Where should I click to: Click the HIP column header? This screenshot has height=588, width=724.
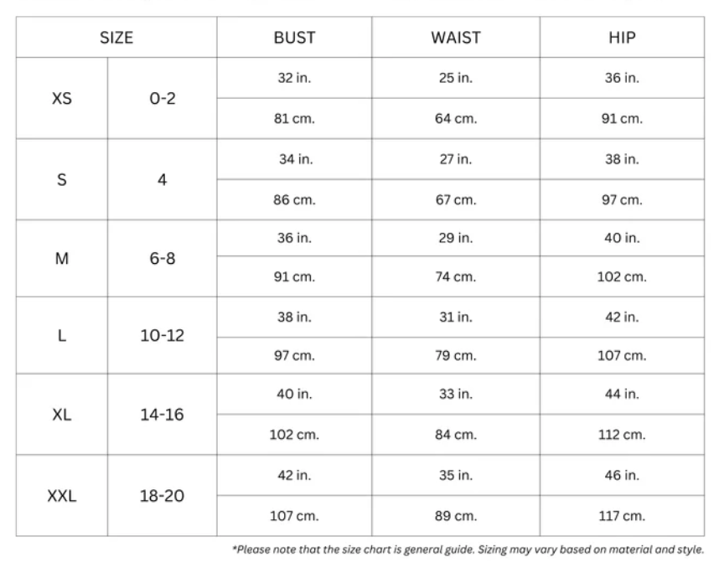(x=622, y=38)
